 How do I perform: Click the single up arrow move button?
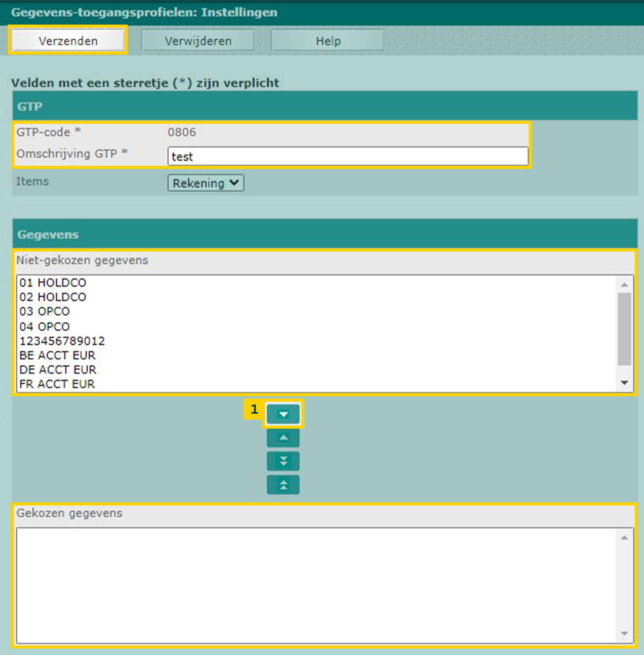pos(283,438)
